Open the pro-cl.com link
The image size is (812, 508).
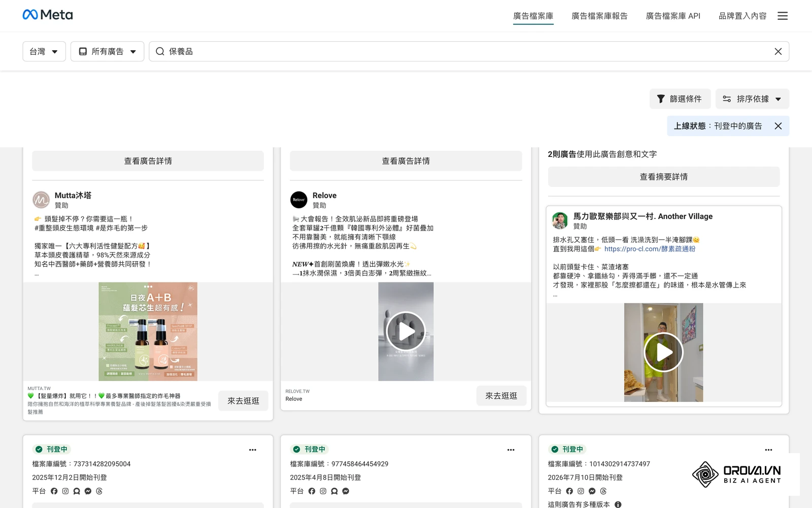click(650, 249)
